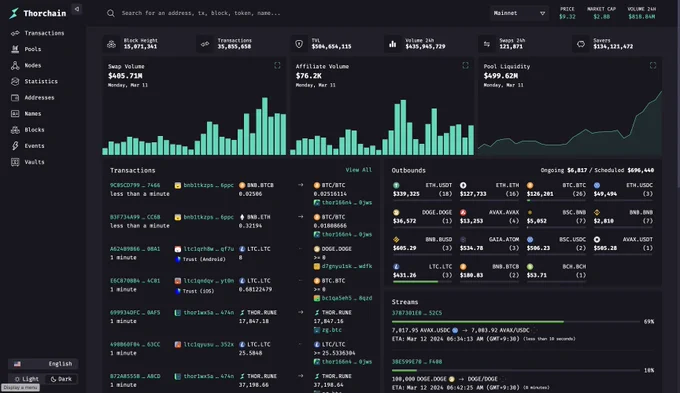Viewport: 680px width, 393px height.
Task: Click the Transactions stat arrows icon
Action: pos(205,43)
